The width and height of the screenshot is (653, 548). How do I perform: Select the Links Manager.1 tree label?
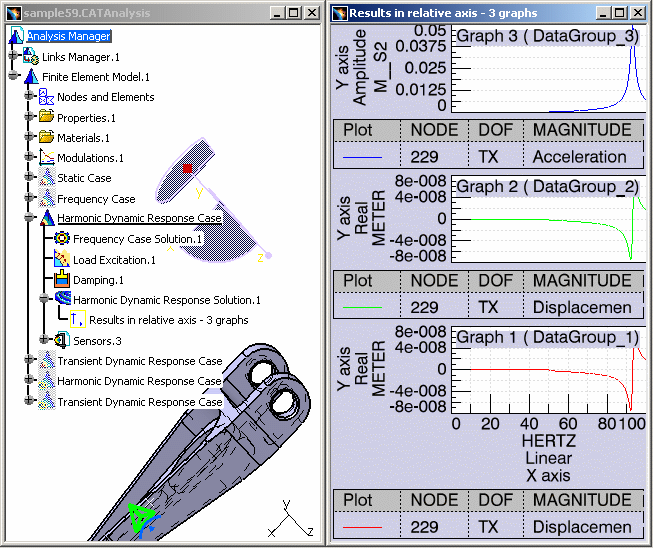pos(81,57)
